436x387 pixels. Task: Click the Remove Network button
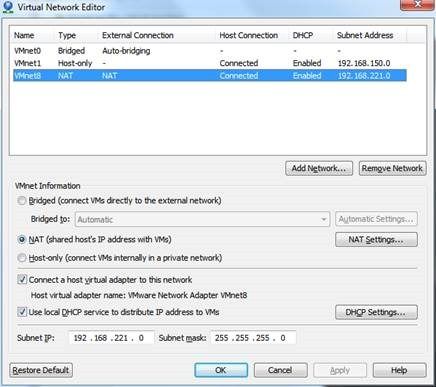point(392,168)
